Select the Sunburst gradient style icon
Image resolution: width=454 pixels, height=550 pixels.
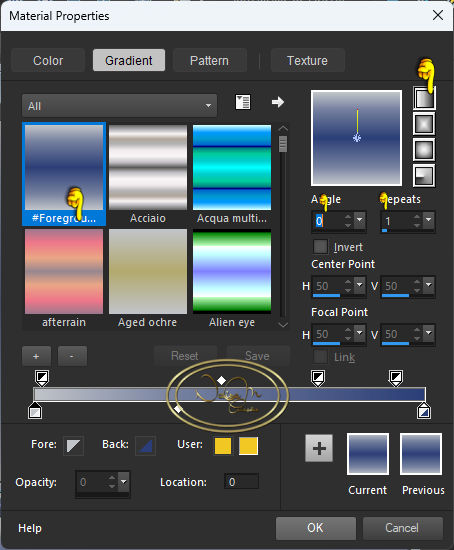[x=424, y=150]
